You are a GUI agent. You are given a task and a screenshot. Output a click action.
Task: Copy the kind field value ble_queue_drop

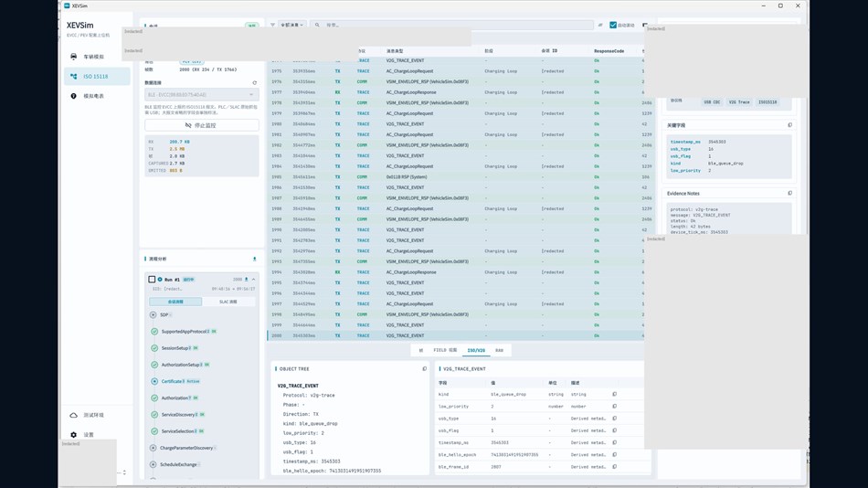tap(615, 395)
